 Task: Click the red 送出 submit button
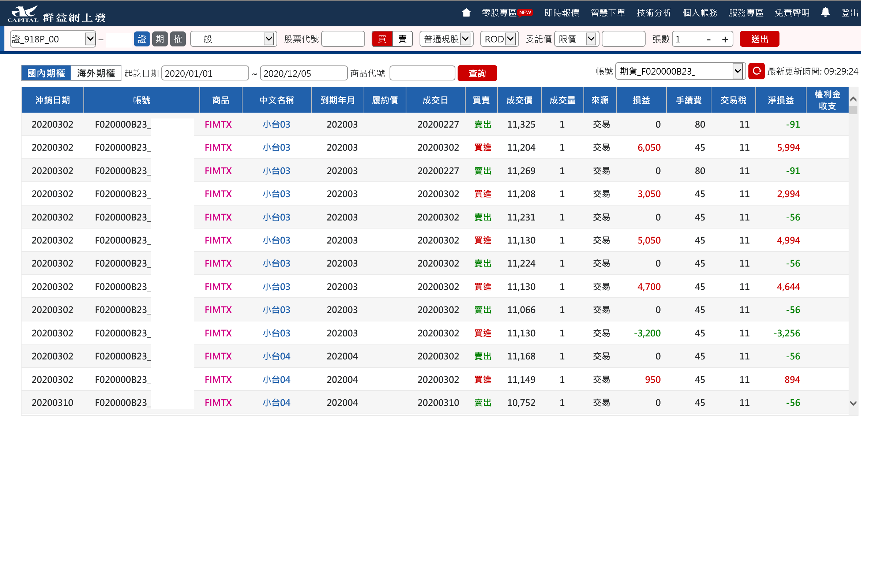coord(759,39)
